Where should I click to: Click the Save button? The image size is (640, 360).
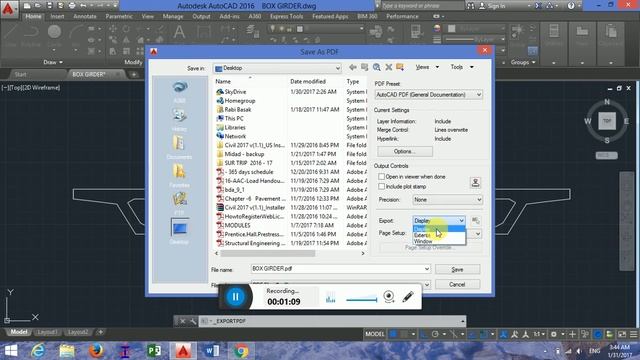pos(457,269)
